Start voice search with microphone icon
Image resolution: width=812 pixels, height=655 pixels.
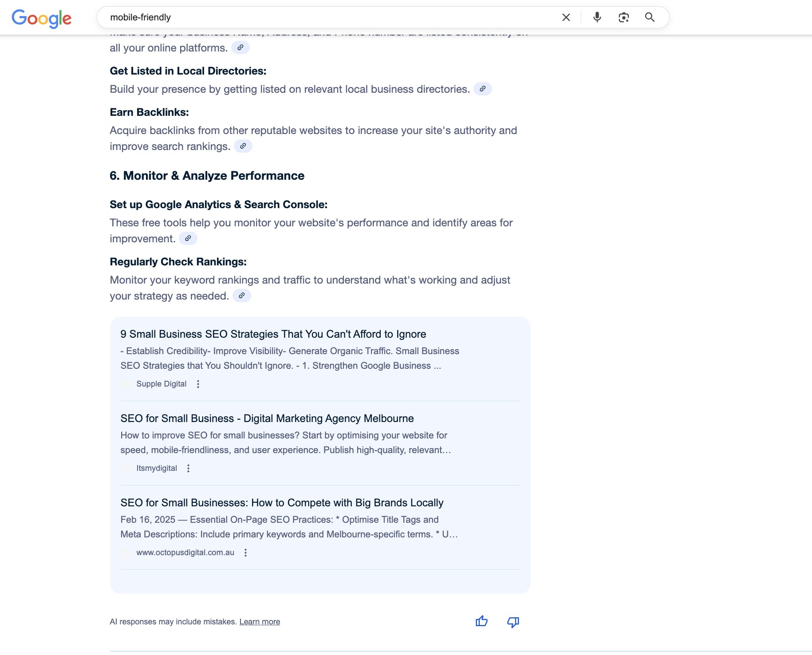(x=597, y=17)
